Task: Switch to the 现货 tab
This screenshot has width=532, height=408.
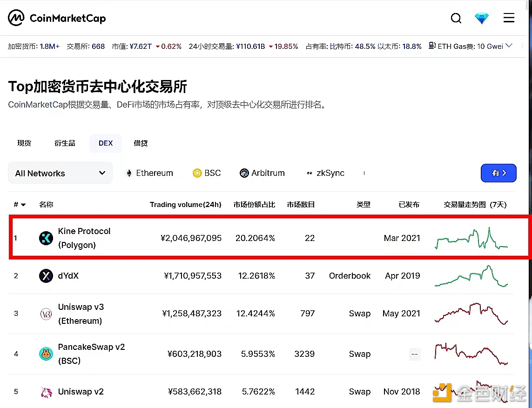Action: click(24, 143)
